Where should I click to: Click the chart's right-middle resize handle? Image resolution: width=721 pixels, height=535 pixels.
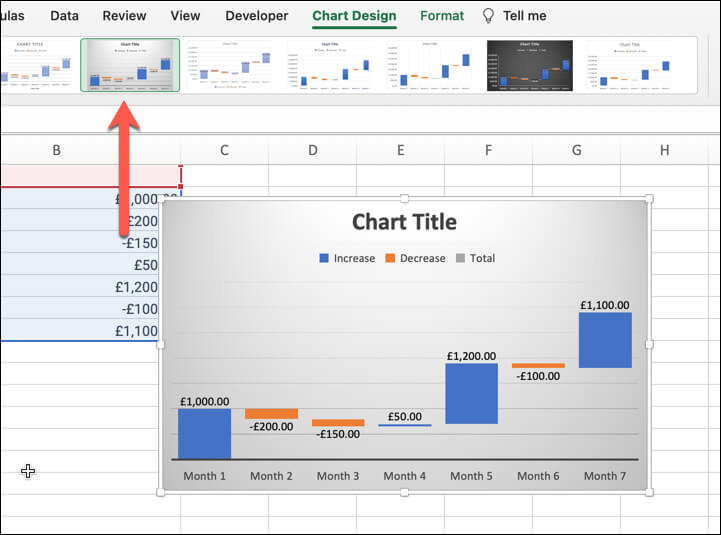coord(649,345)
